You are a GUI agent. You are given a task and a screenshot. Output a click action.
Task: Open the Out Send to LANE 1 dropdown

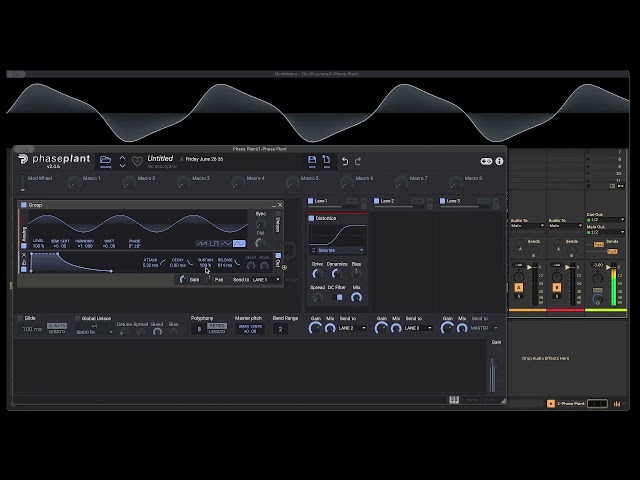[266, 280]
